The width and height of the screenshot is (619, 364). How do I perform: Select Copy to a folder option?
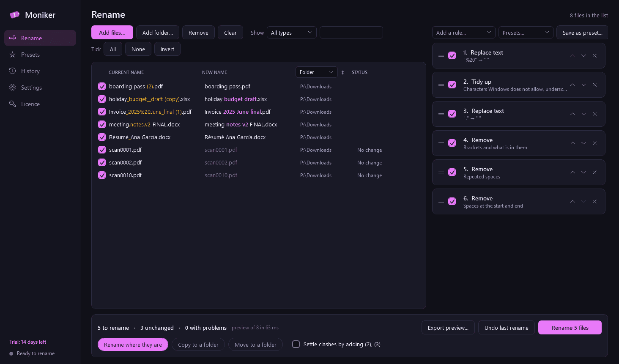(x=198, y=345)
